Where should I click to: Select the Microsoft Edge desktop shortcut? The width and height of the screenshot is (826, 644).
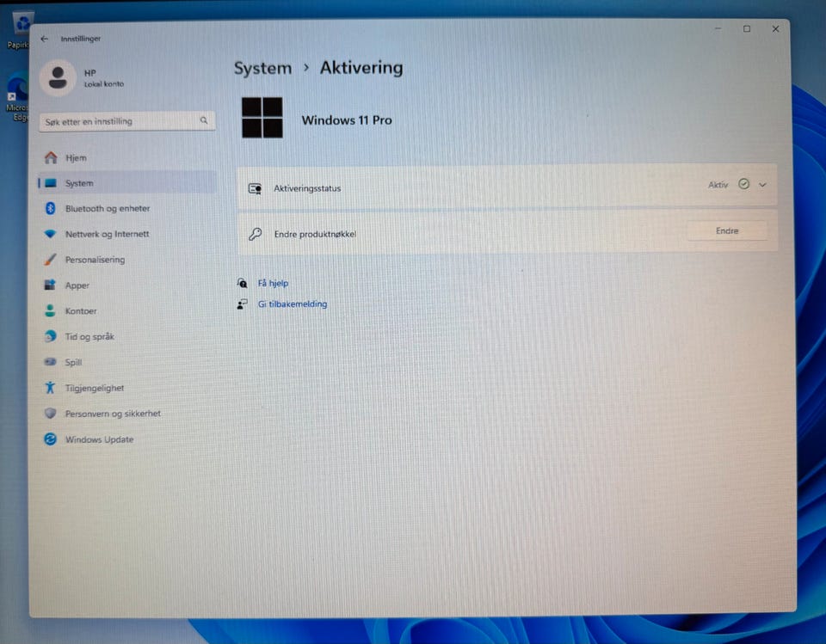pos(17,99)
